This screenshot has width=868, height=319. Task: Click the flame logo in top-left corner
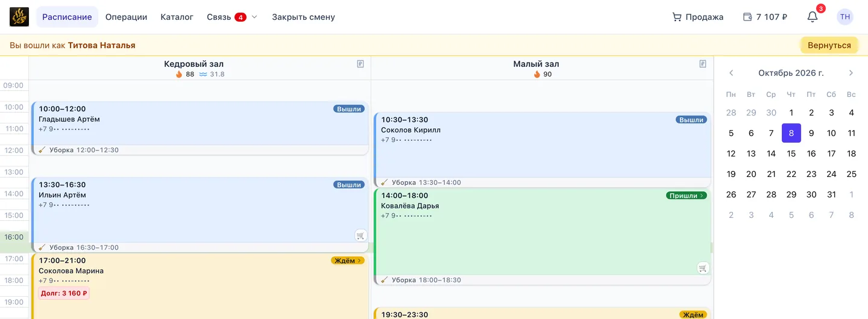point(19,17)
